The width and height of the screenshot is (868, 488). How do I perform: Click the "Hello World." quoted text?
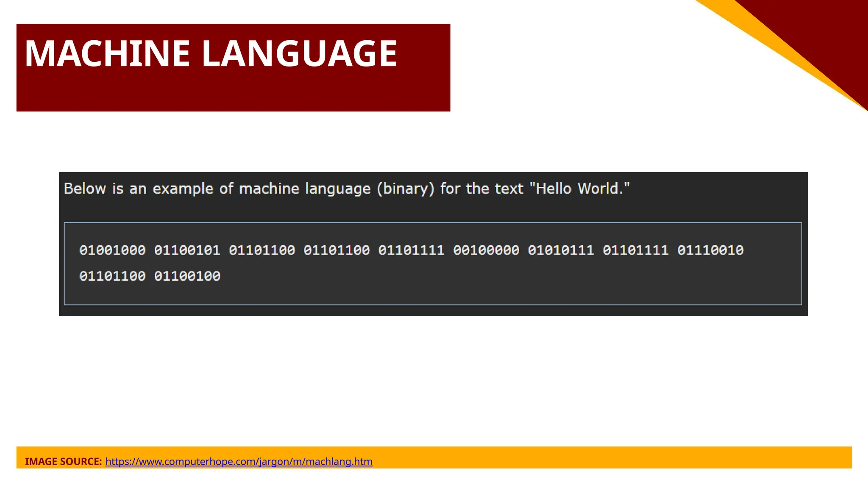[579, 189]
